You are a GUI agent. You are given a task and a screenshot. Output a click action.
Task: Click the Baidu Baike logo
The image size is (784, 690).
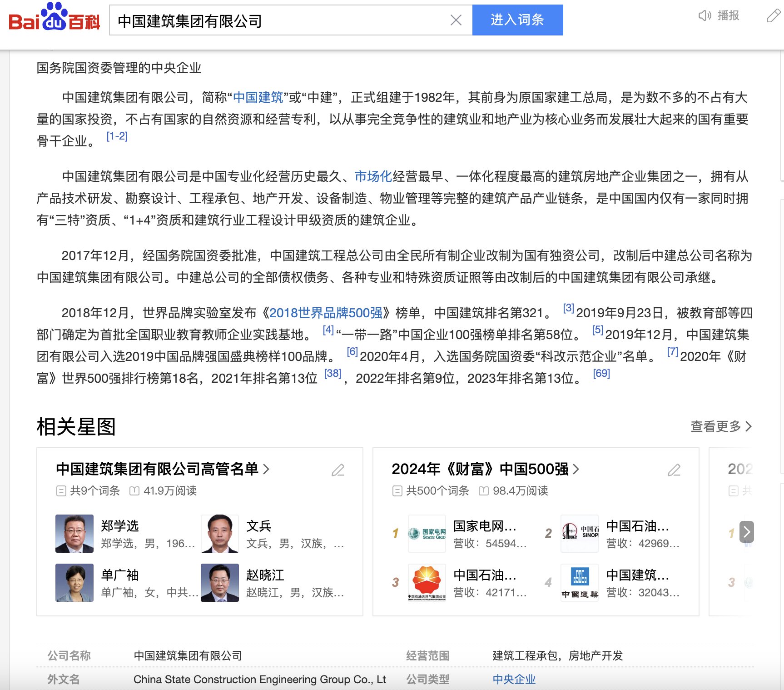(54, 17)
